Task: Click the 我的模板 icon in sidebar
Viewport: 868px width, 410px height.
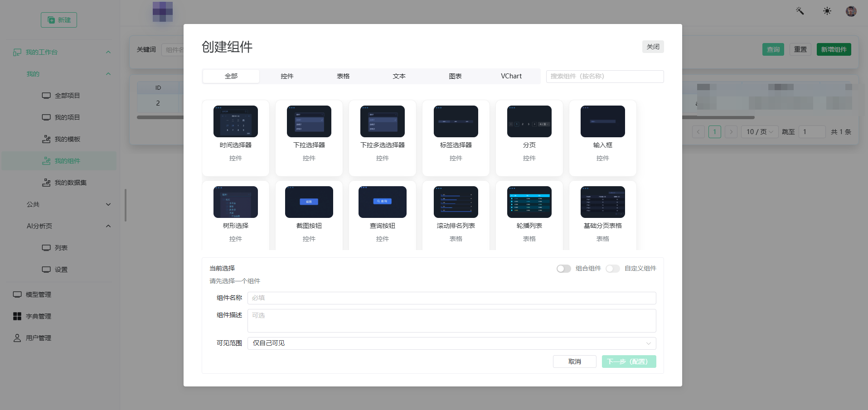Action: point(46,139)
